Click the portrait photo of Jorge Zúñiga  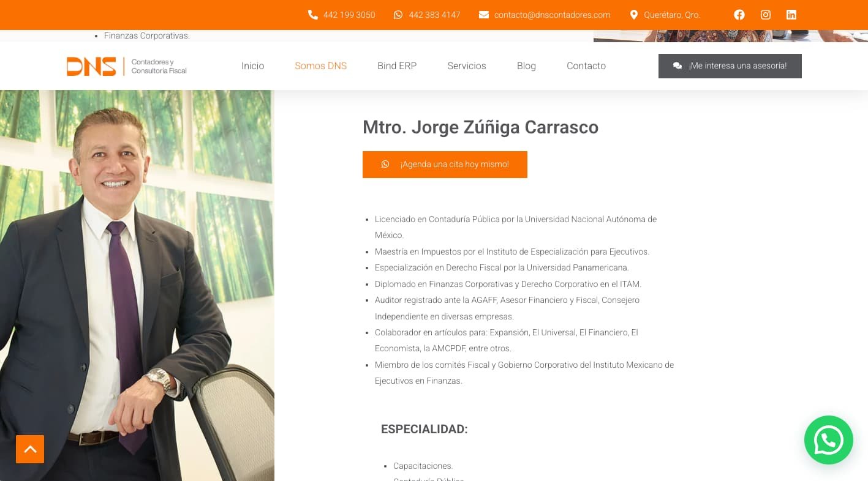(137, 285)
